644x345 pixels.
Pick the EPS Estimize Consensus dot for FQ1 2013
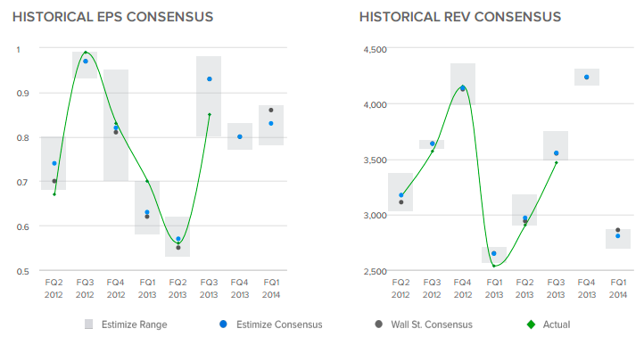pyautogui.click(x=147, y=212)
